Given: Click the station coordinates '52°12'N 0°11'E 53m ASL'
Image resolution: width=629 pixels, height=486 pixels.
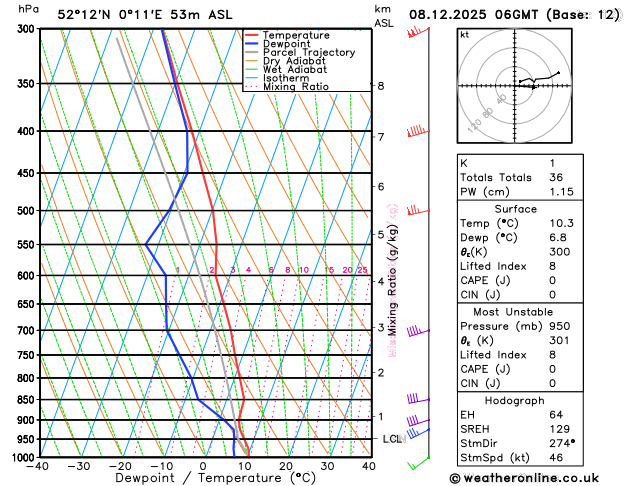Looking at the screenshot, I should [x=145, y=15].
